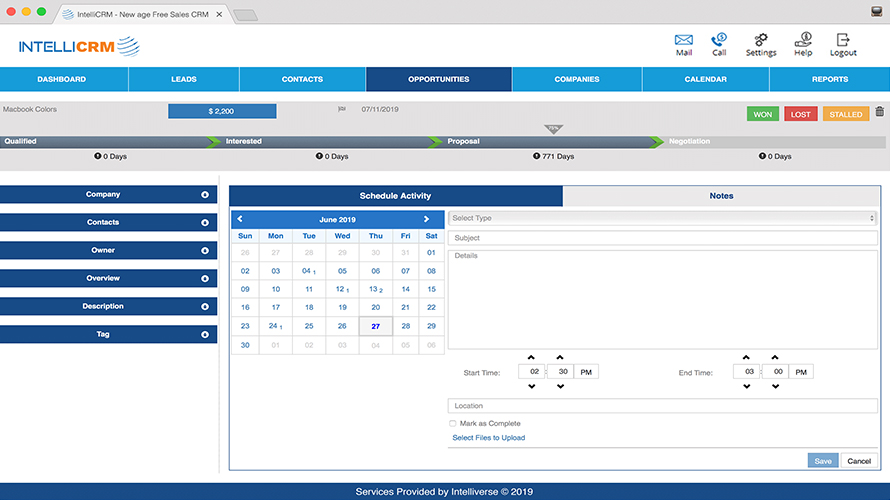
Task: Expand the Tag panel
Action: pyautogui.click(x=108, y=334)
